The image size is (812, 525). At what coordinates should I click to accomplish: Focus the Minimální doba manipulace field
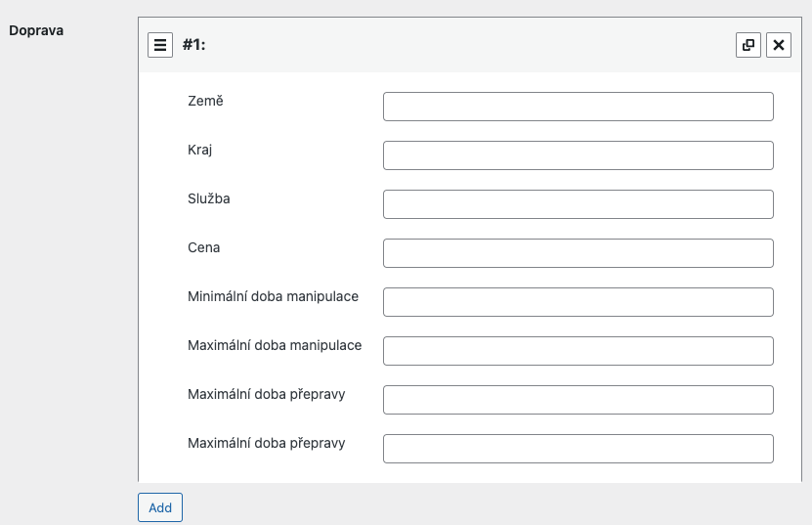click(x=578, y=302)
